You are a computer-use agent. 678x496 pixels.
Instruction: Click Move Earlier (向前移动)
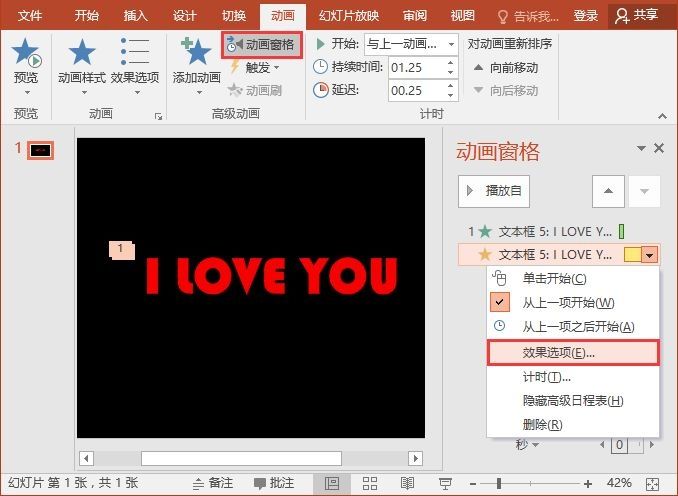(x=506, y=67)
